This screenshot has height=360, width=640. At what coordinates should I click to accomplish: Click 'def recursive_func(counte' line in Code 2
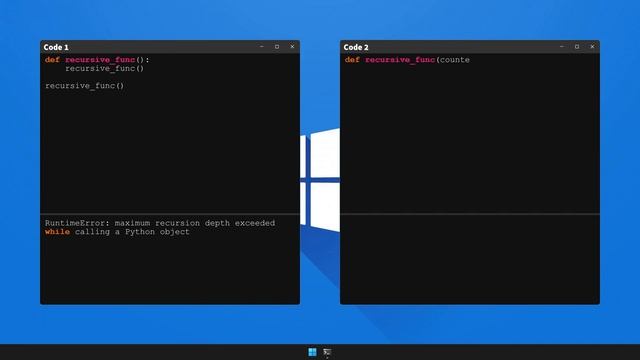click(x=407, y=60)
